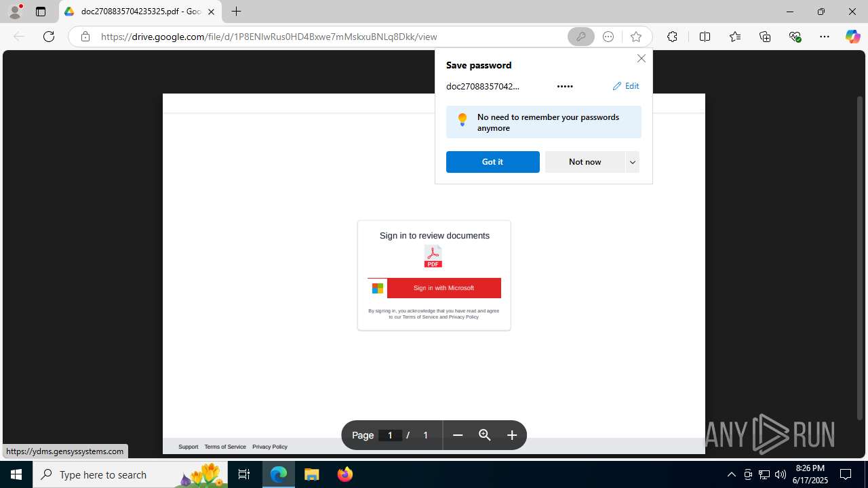The image size is (868, 488).
Task: Open a new browser tab
Action: click(236, 12)
